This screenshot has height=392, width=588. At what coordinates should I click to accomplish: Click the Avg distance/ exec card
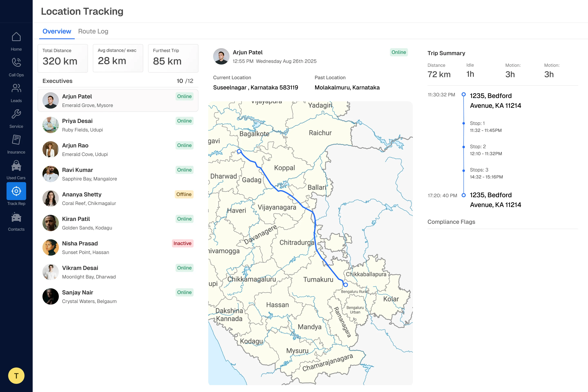point(118,58)
